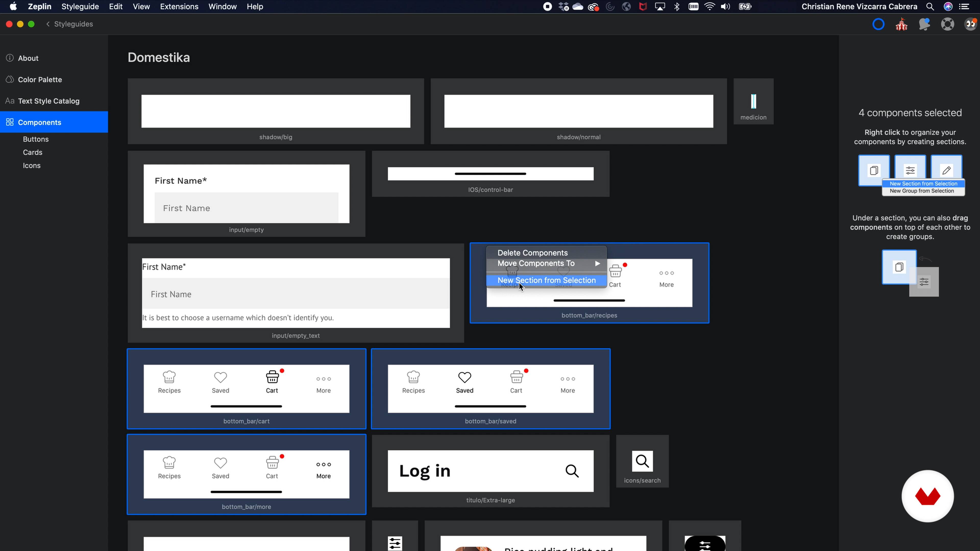Click the red Domestika logo badge

click(x=927, y=496)
